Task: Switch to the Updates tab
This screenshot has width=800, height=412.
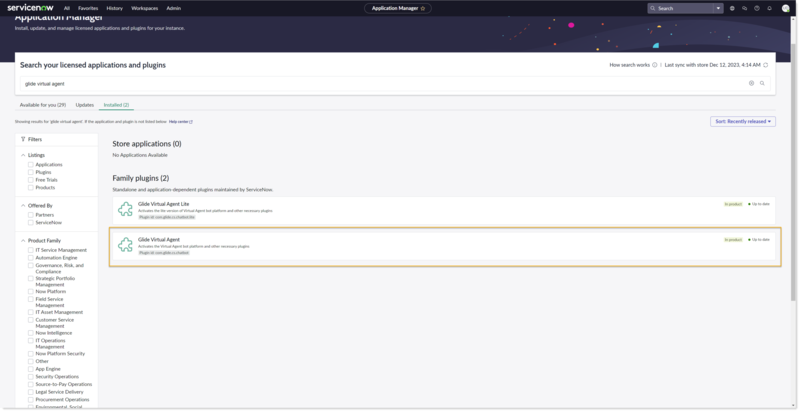Action: pyautogui.click(x=85, y=105)
